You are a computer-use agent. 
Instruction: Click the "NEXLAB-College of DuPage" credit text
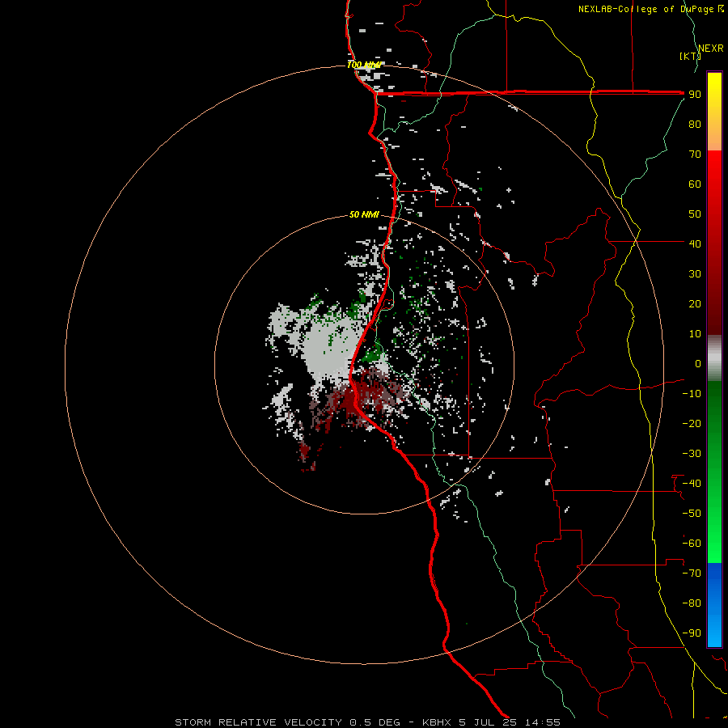[645, 9]
